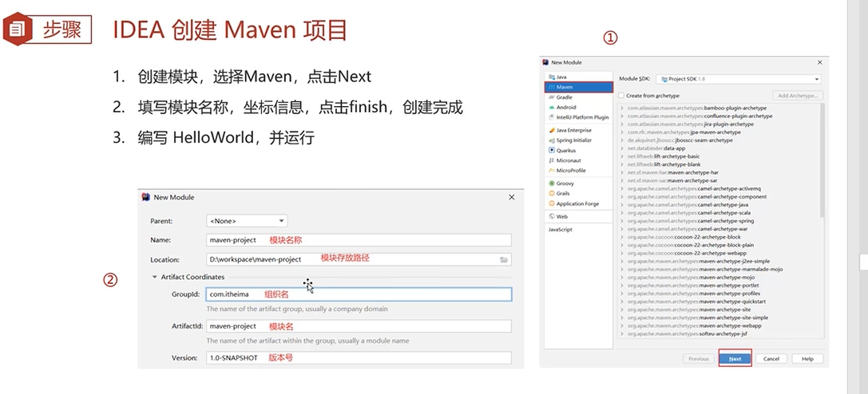868x394 pixels.
Task: Expand the jpa-maven-archetype node
Action: pyautogui.click(x=622, y=132)
